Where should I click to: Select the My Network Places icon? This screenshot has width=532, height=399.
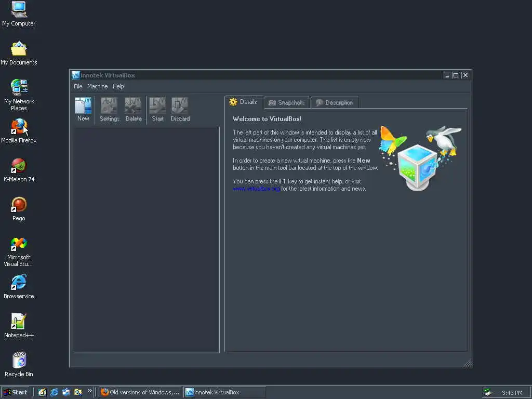[x=19, y=95]
